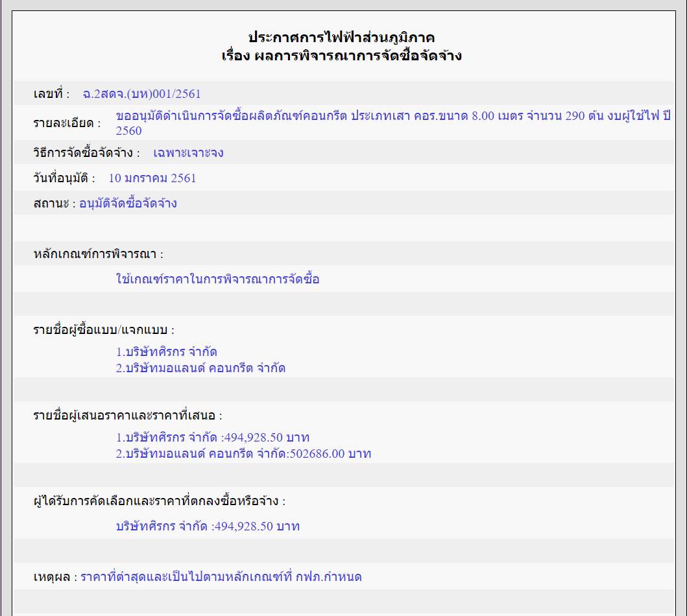Image resolution: width=687 pixels, height=616 pixels.
Task: Click the 'สถานะ :' label
Action: [54, 204]
